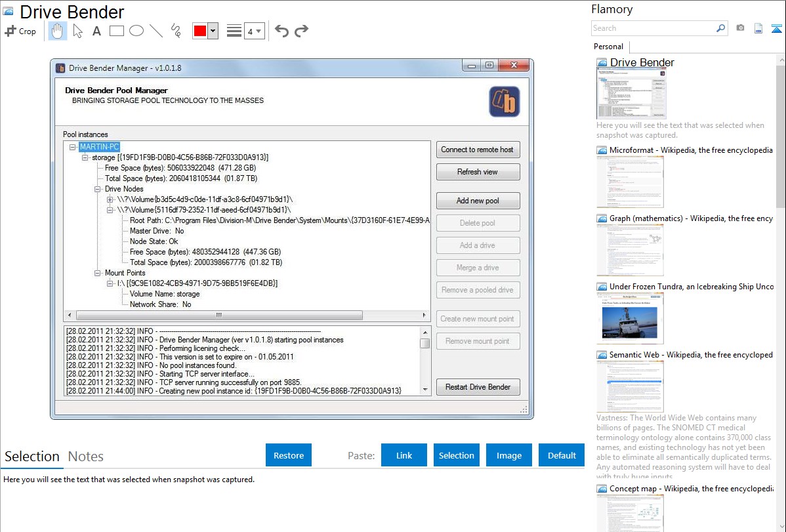Open the Microformat Wikipedia snapshot thumbnail

pyautogui.click(x=630, y=181)
